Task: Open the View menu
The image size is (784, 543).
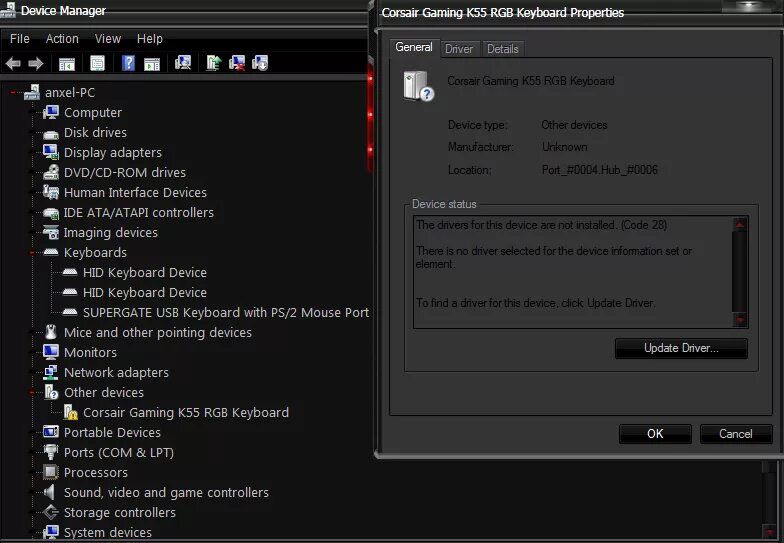Action: pos(108,38)
